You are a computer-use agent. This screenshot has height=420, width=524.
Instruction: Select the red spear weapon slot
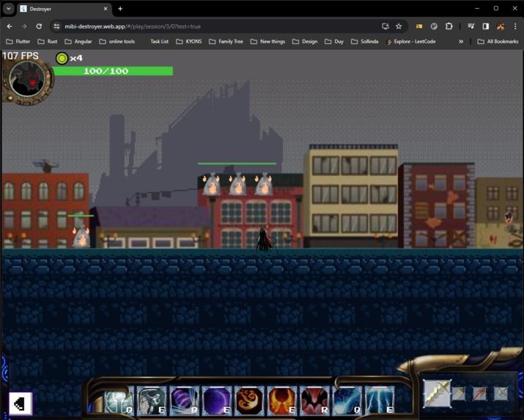[x=479, y=394]
